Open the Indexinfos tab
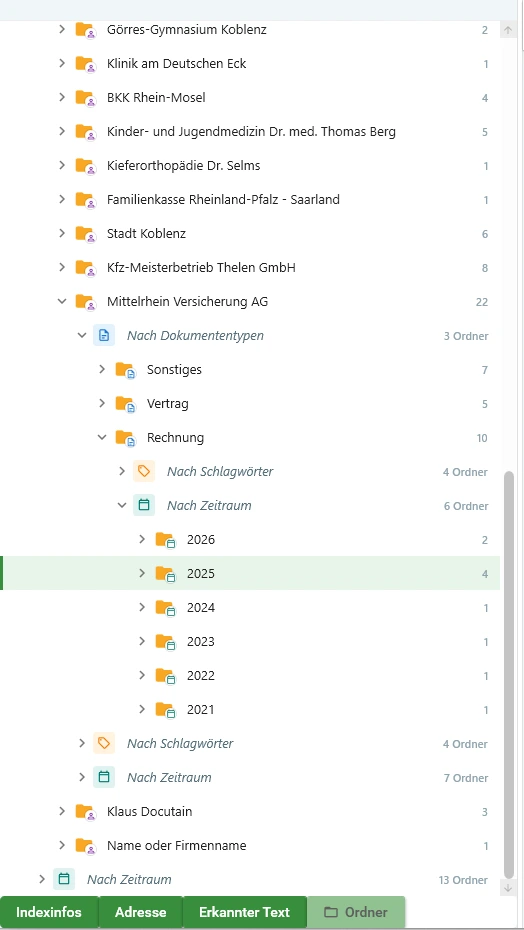This screenshot has height=930, width=524. coord(49,912)
